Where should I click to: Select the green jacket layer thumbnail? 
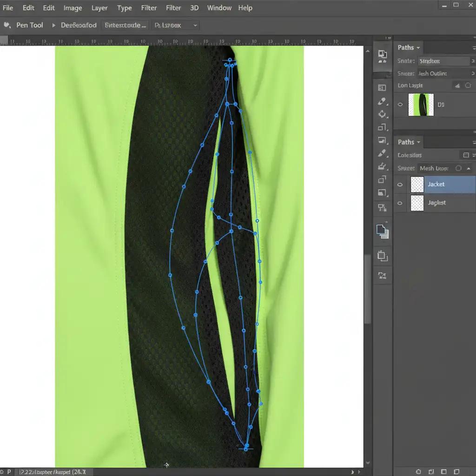421,105
